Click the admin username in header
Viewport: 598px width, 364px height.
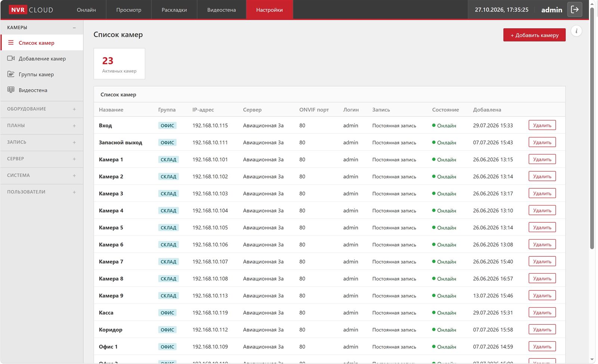click(x=552, y=10)
